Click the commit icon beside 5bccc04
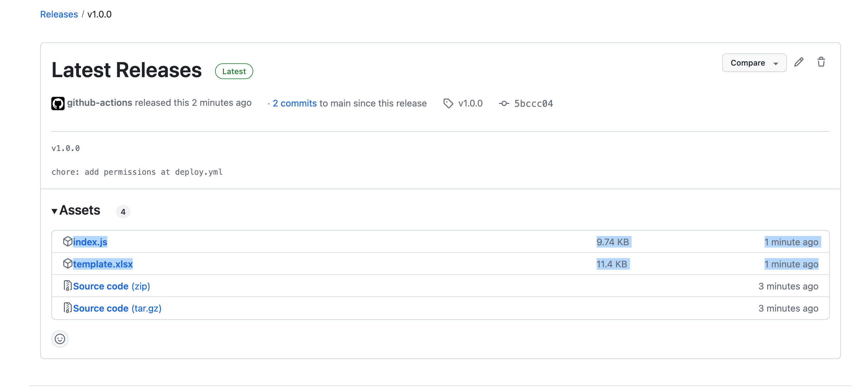The image size is (868, 391). [x=504, y=103]
